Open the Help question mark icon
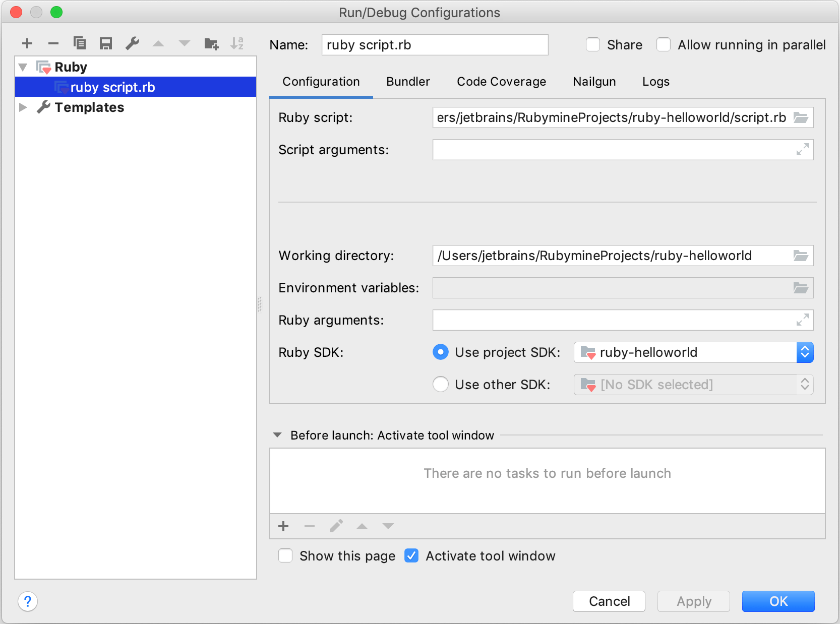This screenshot has height=624, width=840. click(28, 601)
